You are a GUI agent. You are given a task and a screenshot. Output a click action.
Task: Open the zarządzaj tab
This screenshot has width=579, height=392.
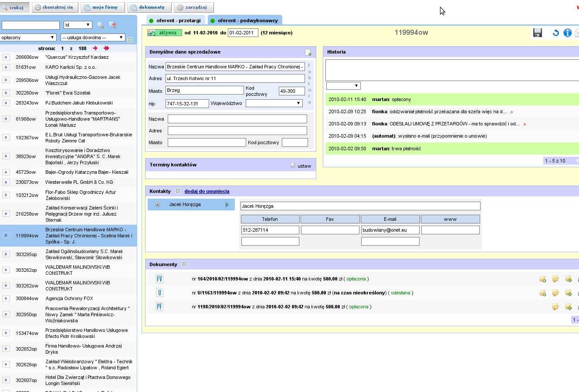[194, 7]
